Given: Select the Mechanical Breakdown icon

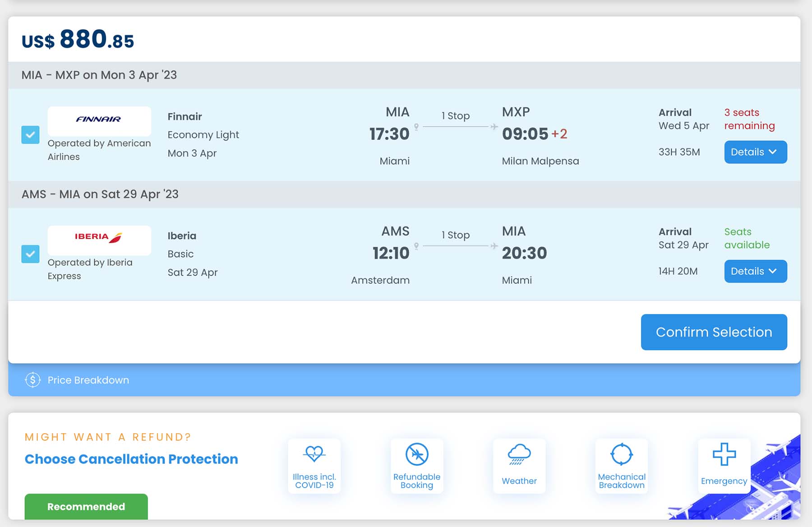Looking at the screenshot, I should 622,454.
